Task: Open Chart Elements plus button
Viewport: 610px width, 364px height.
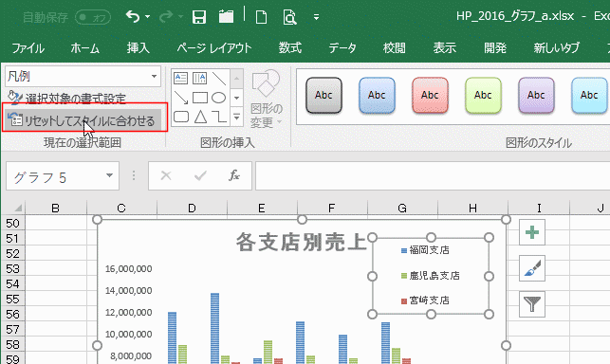Action: click(532, 232)
